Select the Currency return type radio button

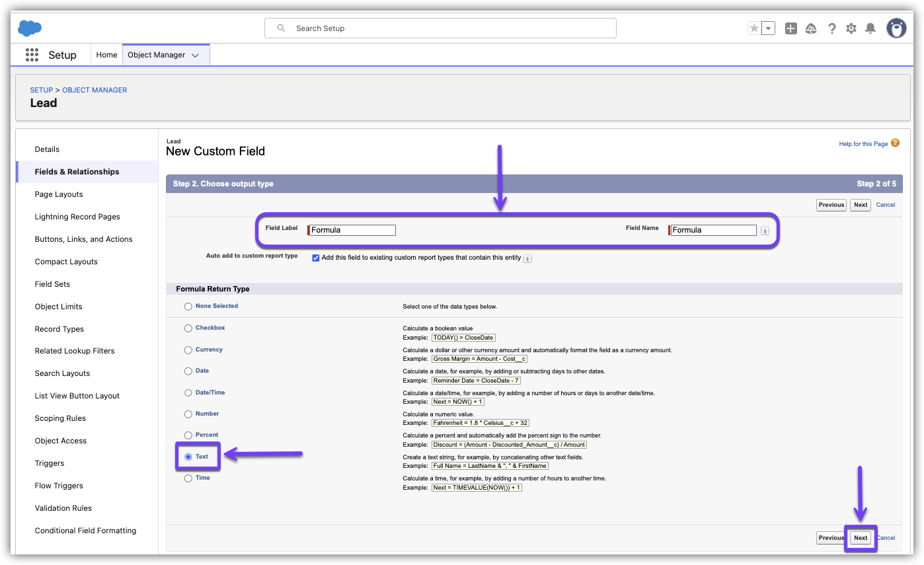(188, 350)
